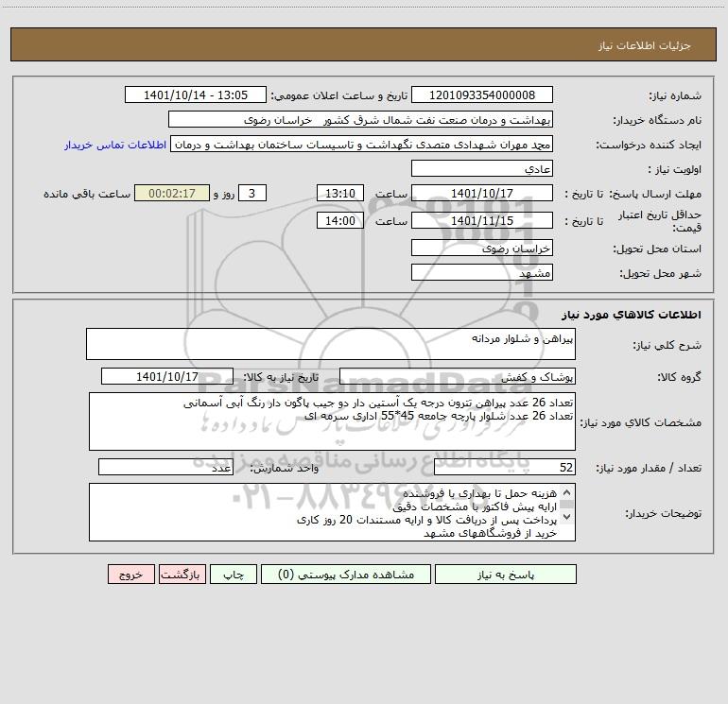Click the request creator name field
Image resolution: width=728 pixels, height=704 pixels.
(362, 145)
